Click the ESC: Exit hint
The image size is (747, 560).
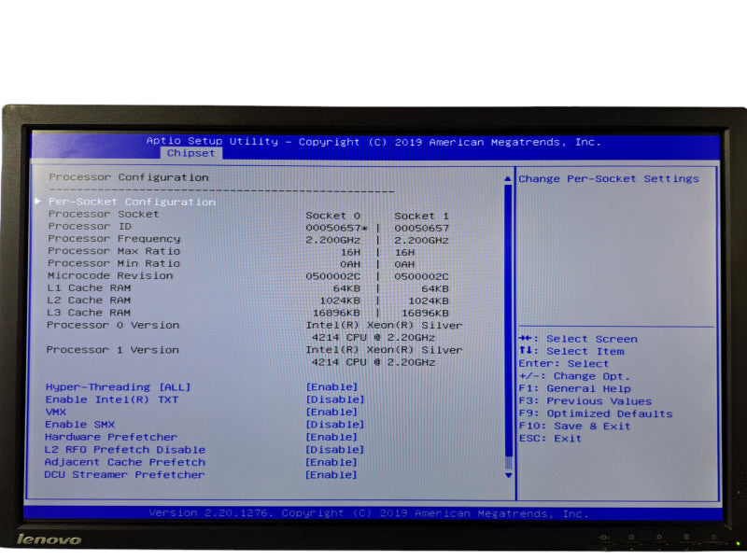550,439
